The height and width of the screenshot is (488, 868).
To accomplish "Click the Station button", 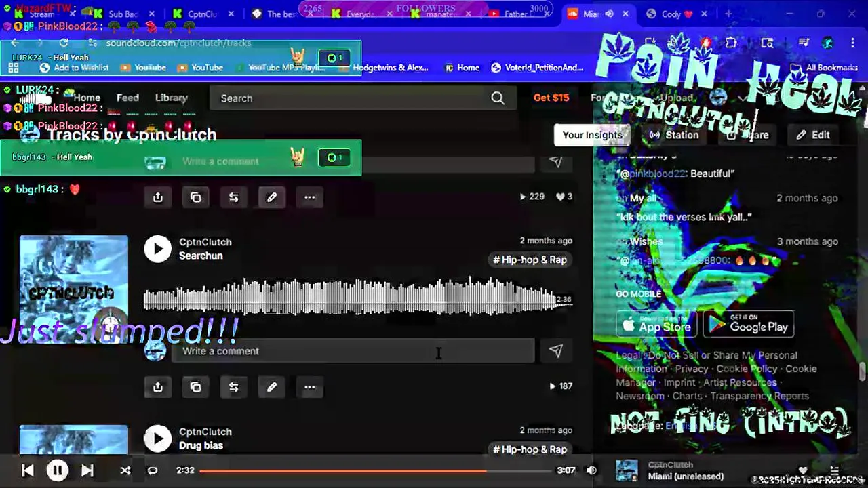I will coord(674,135).
